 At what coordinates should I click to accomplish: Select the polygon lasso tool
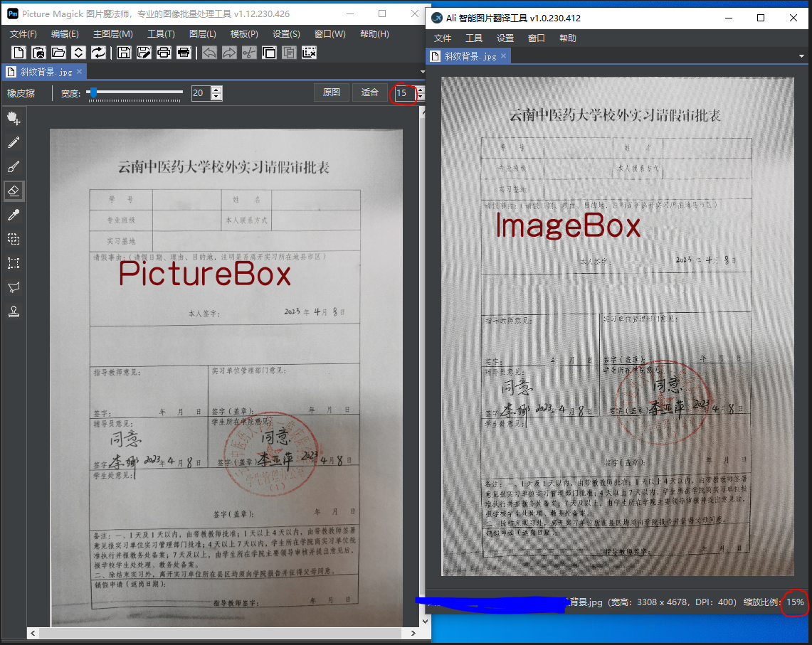(14, 287)
